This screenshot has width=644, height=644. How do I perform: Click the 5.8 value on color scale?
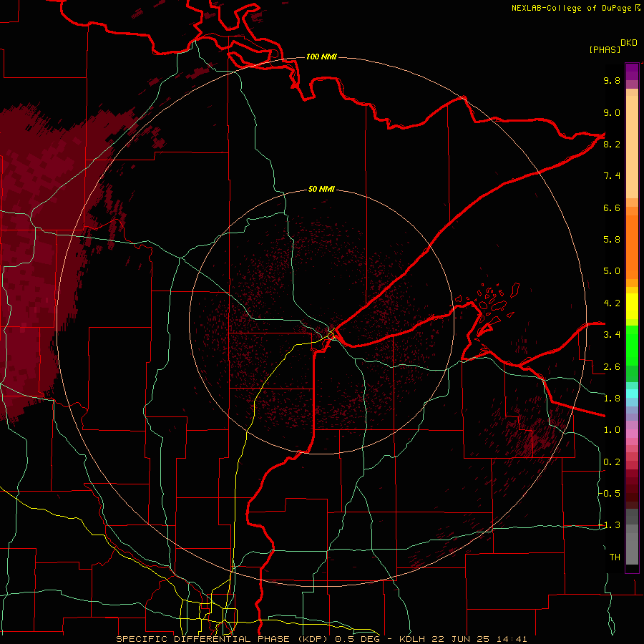[x=612, y=240]
